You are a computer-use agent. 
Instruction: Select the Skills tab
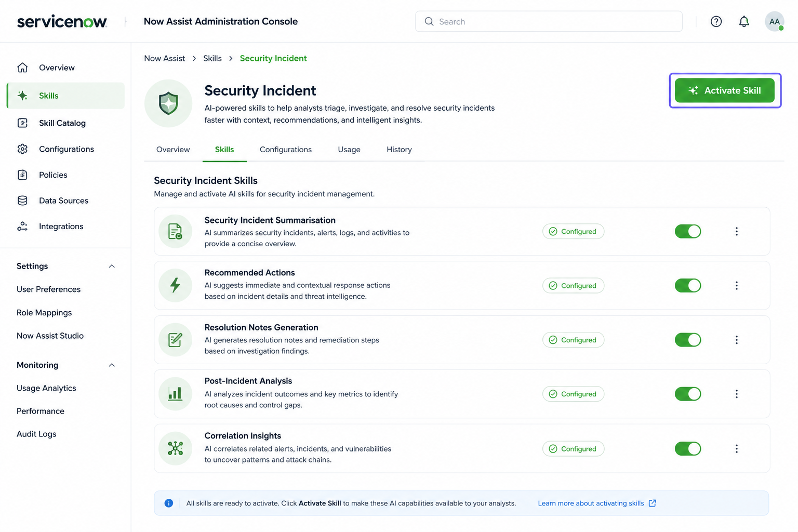224,150
